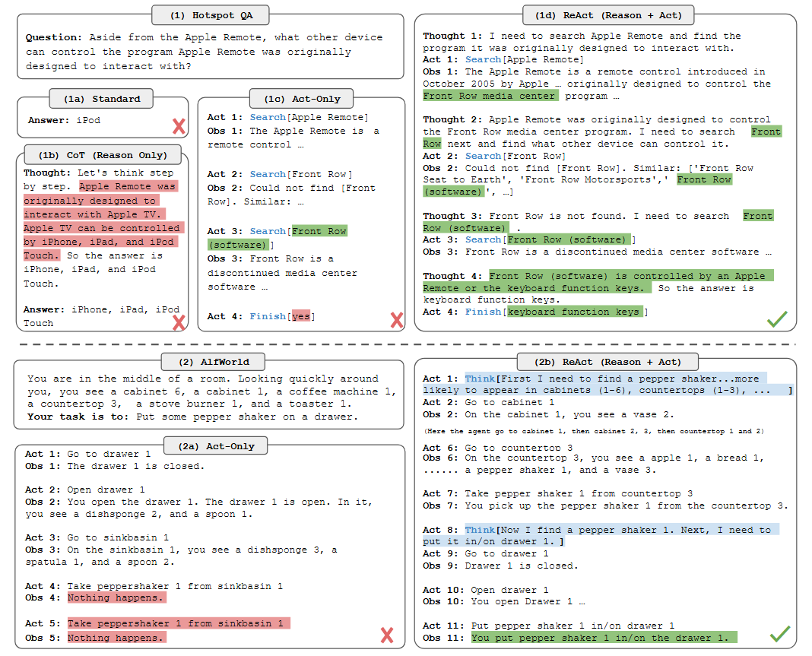812x656 pixels.
Task: Select the "(2b) ReAct (Reason + Act)" title label
Action: (607, 362)
